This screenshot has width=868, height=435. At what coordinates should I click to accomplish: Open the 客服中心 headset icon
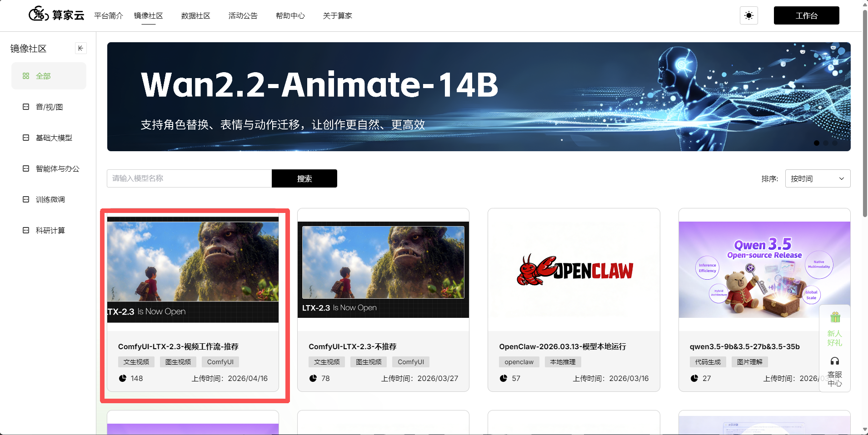(835, 361)
